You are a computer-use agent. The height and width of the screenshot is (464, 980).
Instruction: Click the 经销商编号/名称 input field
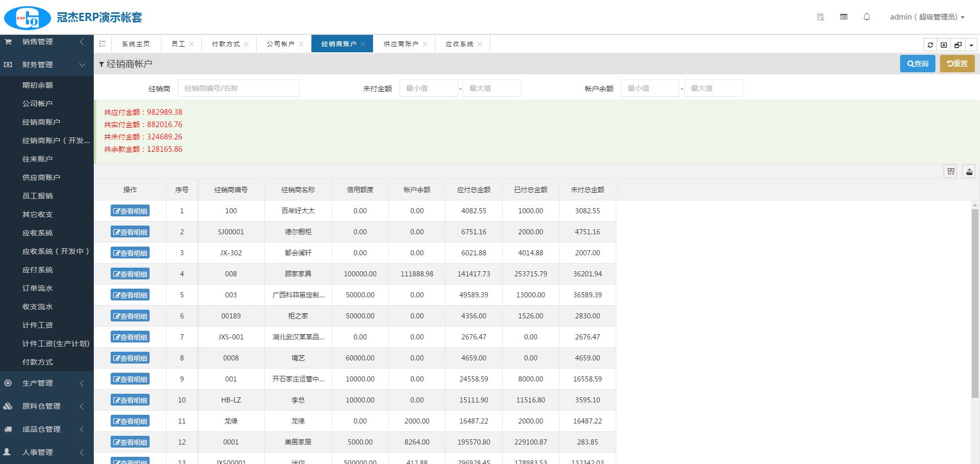tap(238, 88)
